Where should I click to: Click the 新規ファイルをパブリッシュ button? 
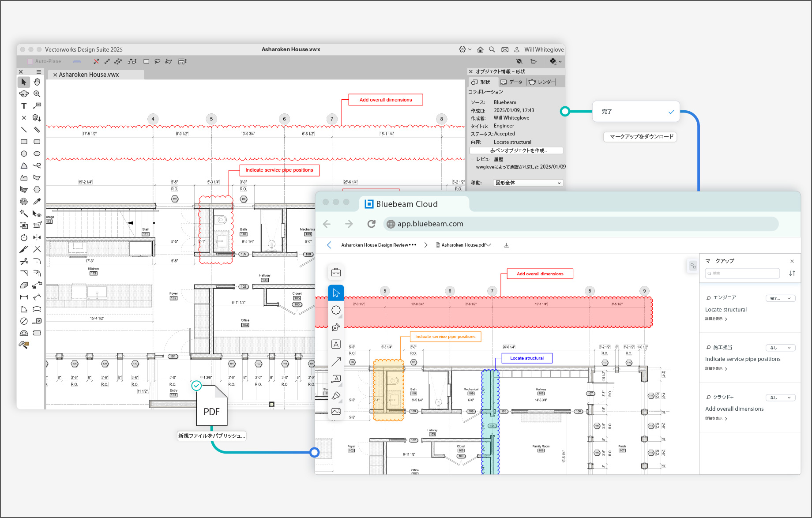pos(211,435)
